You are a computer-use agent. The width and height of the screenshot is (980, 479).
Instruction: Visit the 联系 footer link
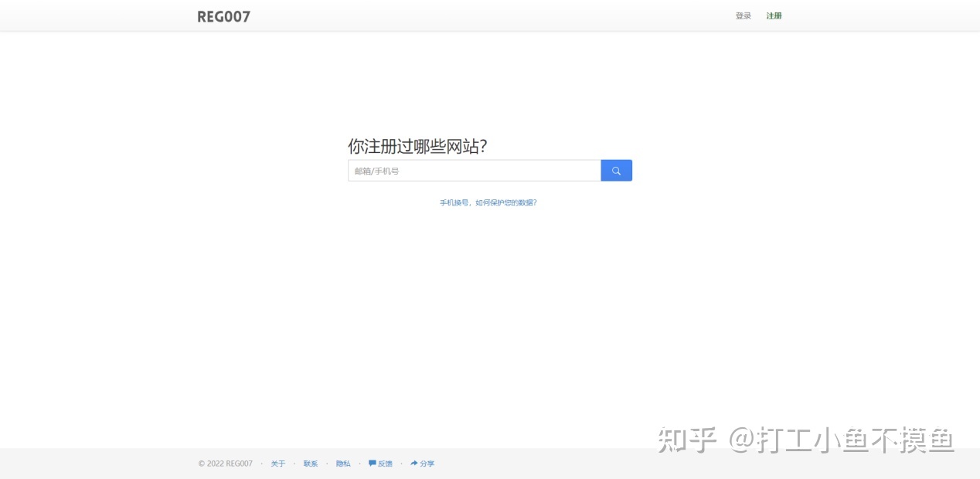[x=311, y=464]
